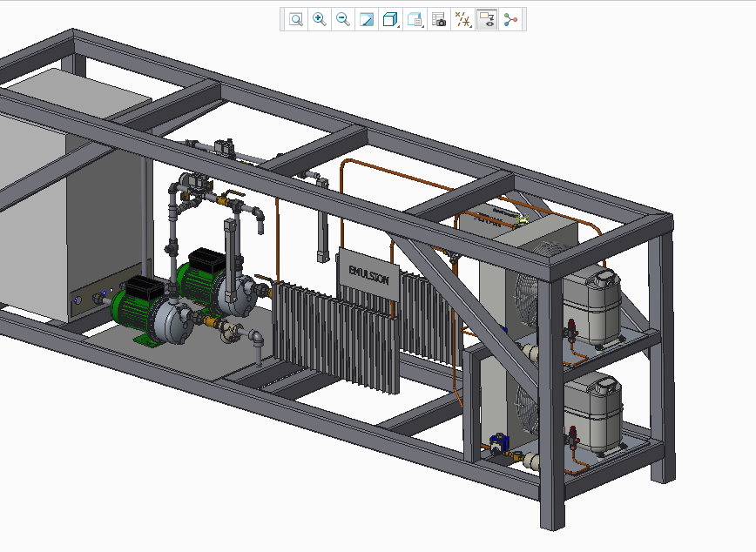Click the Zoom Out magnifier icon
This screenshot has height=552, width=756.
coord(343,19)
